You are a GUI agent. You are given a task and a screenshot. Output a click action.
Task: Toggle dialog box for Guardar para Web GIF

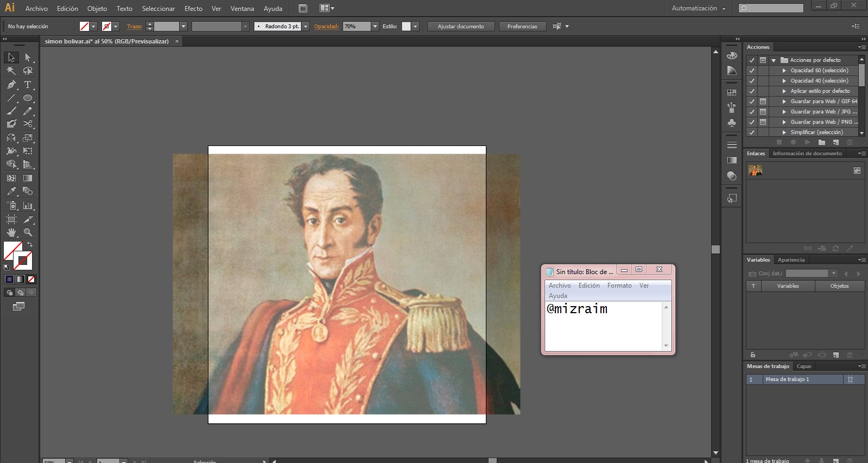coord(763,102)
